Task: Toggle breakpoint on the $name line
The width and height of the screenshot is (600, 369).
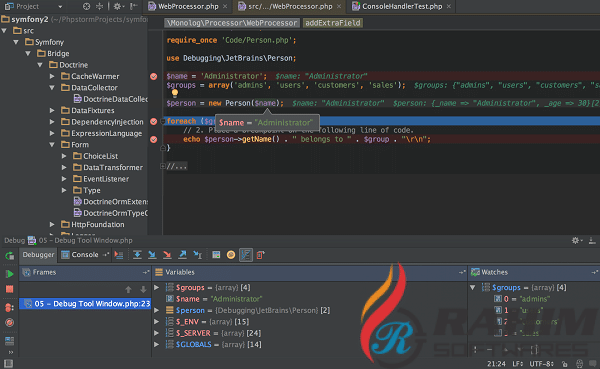Action: pyautogui.click(x=153, y=76)
